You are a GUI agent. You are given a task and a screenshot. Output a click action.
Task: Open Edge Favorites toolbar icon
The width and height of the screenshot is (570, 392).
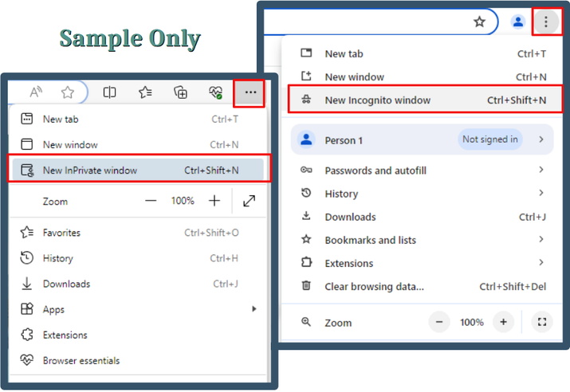pos(145,92)
